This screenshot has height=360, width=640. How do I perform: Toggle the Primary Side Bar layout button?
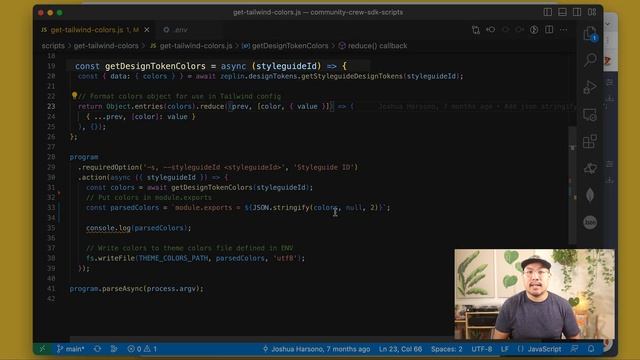pyautogui.click(x=548, y=12)
